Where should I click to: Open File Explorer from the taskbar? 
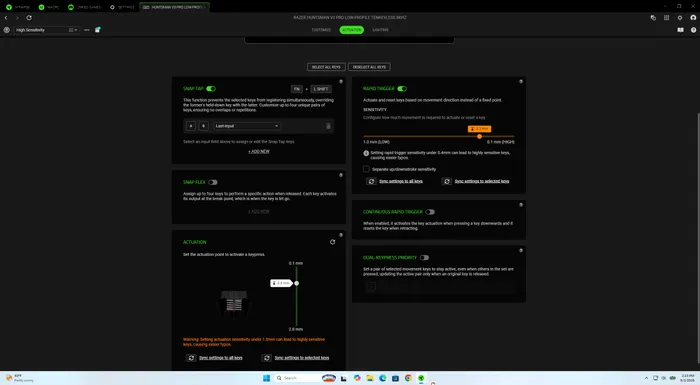click(x=370, y=378)
